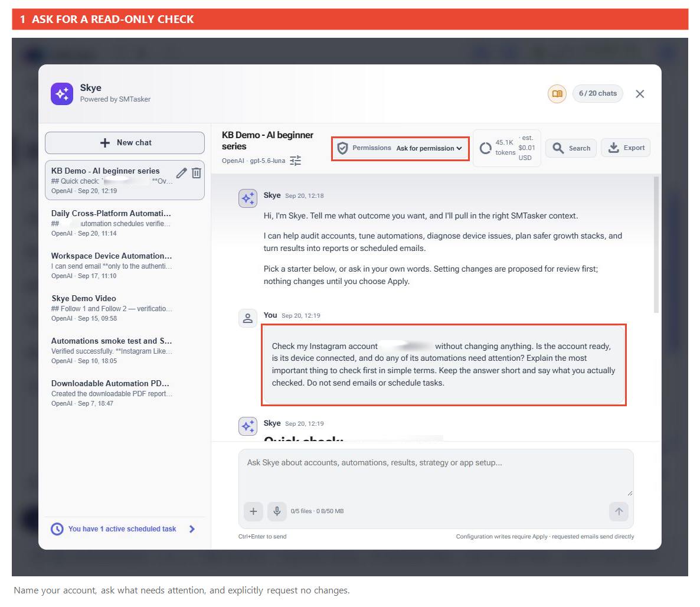Click the You user avatar icon

248,318
